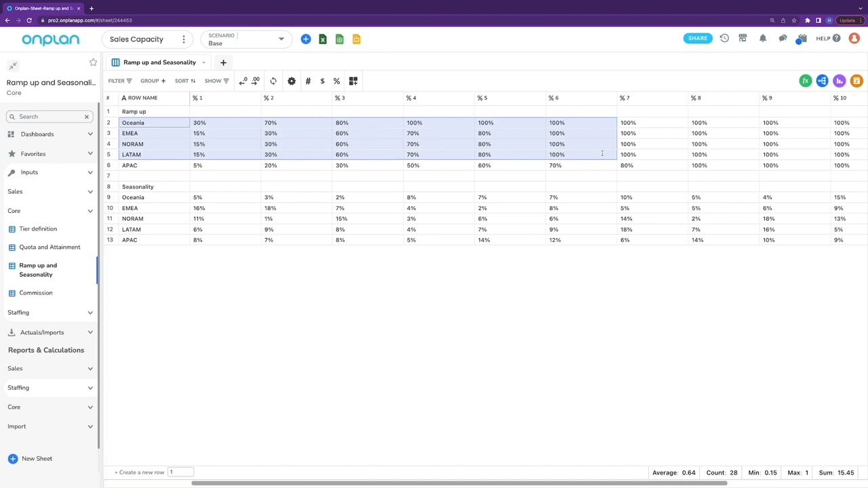Open the SORT options
868x488 pixels.
[x=185, y=81]
